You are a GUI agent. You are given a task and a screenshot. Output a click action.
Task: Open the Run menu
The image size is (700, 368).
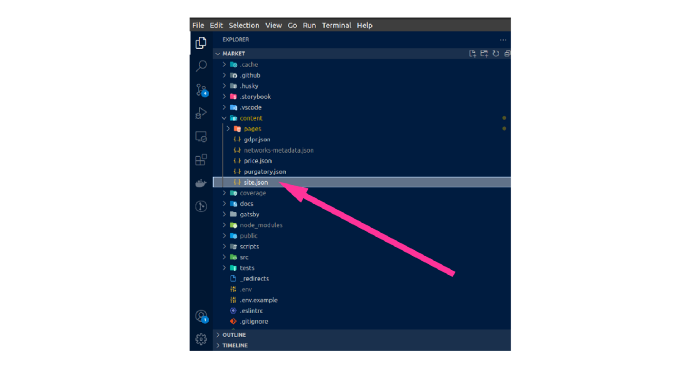coord(309,25)
